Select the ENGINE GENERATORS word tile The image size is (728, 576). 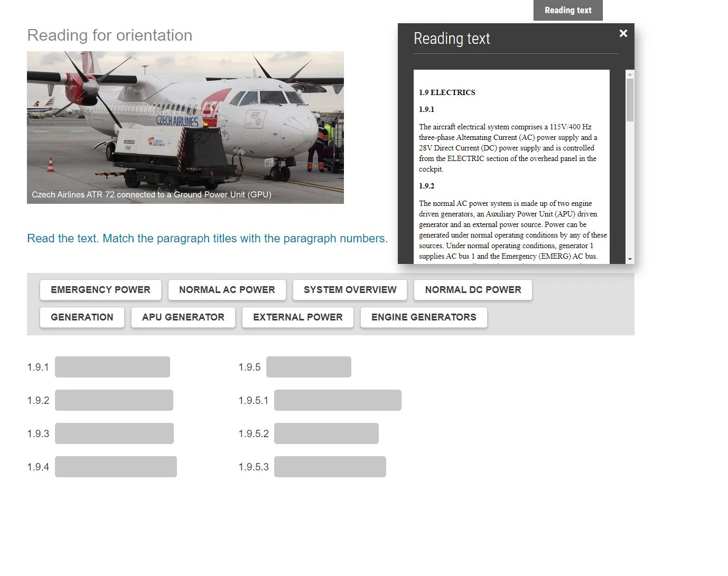point(424,317)
